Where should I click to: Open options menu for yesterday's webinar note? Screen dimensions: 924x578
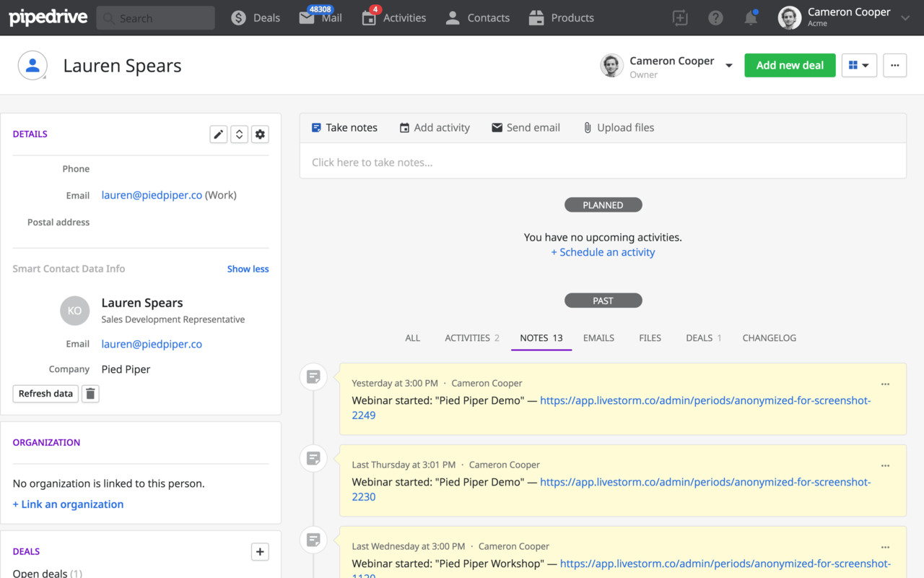pyautogui.click(x=885, y=384)
